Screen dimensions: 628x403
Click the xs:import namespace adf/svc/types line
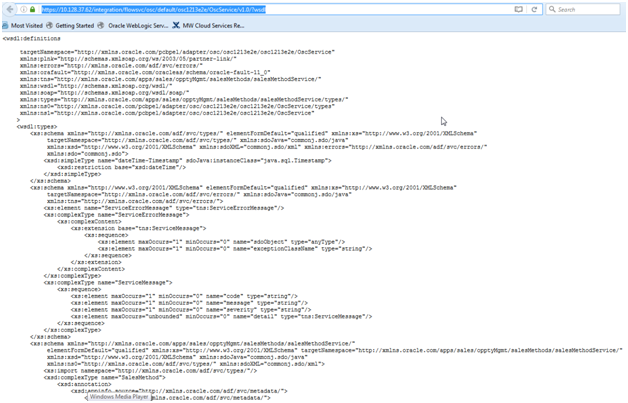pos(150,371)
